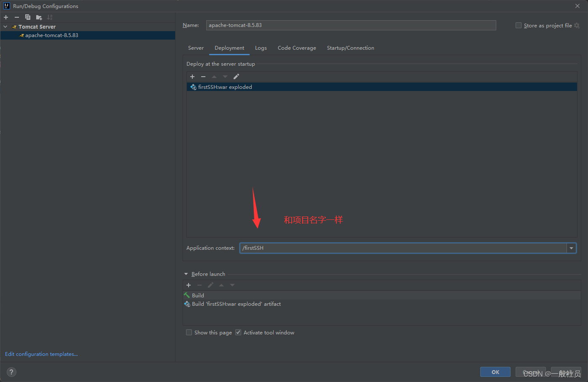Open Logs tab

pyautogui.click(x=261, y=48)
